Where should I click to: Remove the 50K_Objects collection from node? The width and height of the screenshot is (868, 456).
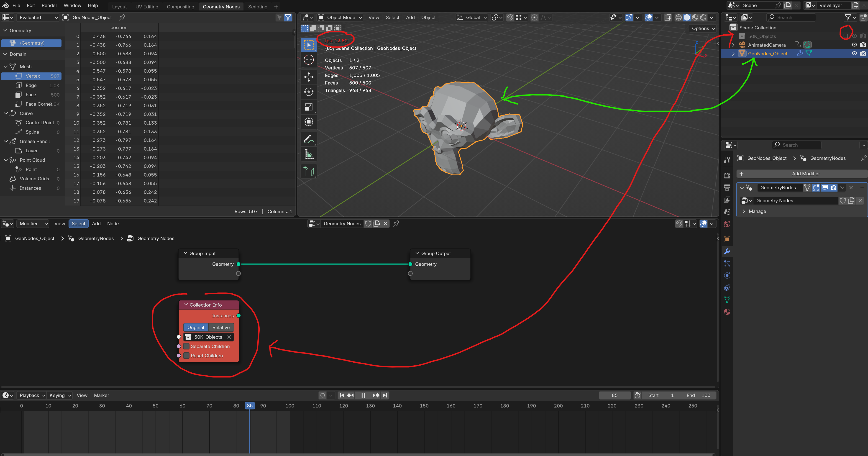point(229,337)
